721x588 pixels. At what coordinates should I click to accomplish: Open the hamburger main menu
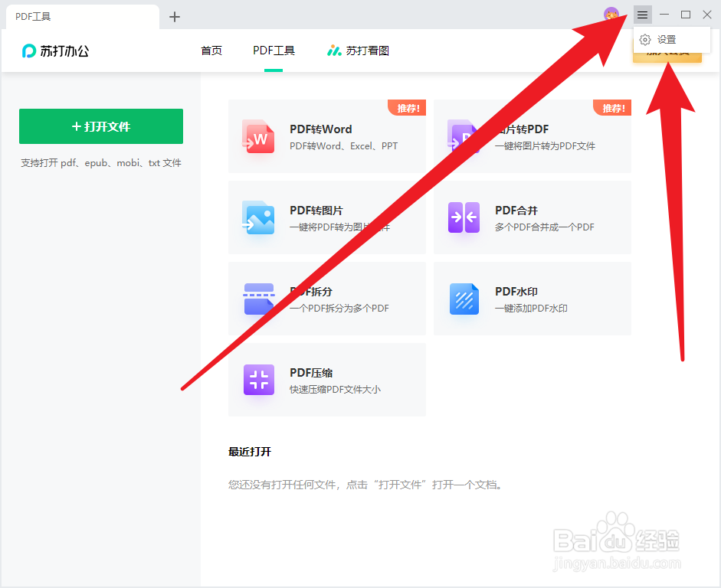pyautogui.click(x=642, y=15)
